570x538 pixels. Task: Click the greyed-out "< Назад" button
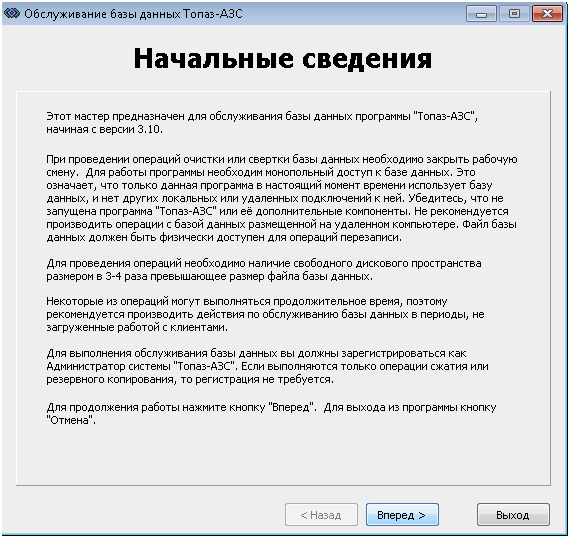pos(321,515)
